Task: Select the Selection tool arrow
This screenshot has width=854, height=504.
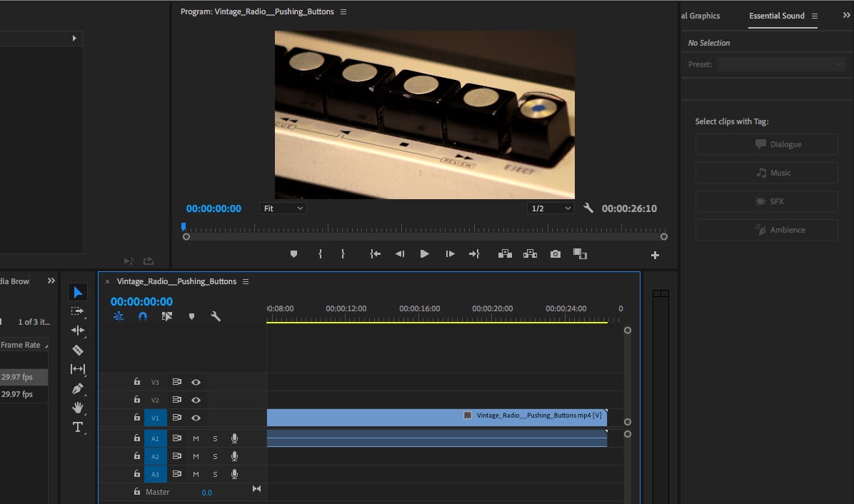Action: (78, 292)
